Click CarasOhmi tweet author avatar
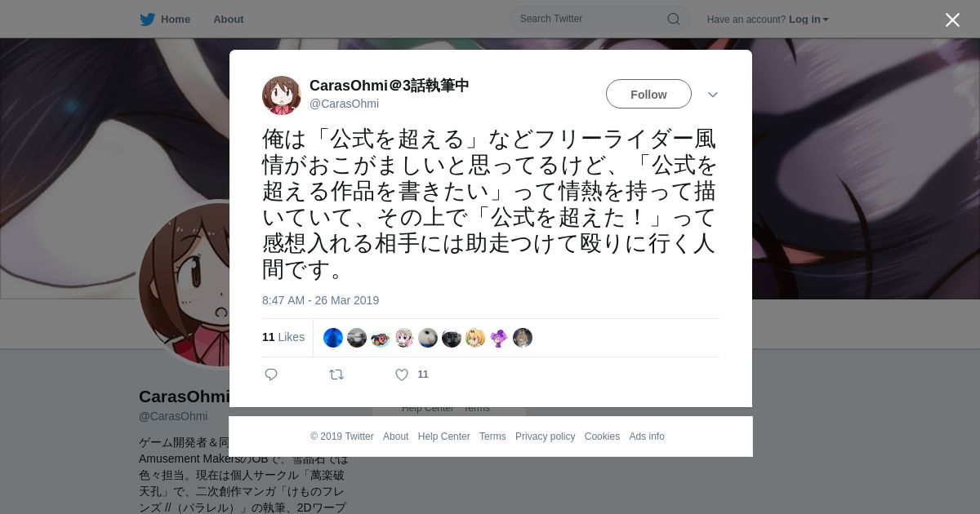 click(282, 95)
